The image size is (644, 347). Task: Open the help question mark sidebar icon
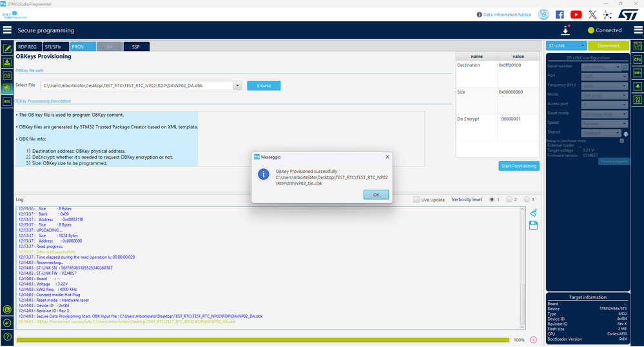coord(7,336)
